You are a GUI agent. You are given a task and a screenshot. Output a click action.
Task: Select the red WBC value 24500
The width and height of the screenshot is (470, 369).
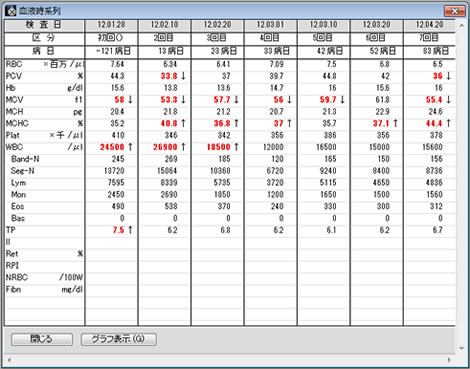(112, 147)
